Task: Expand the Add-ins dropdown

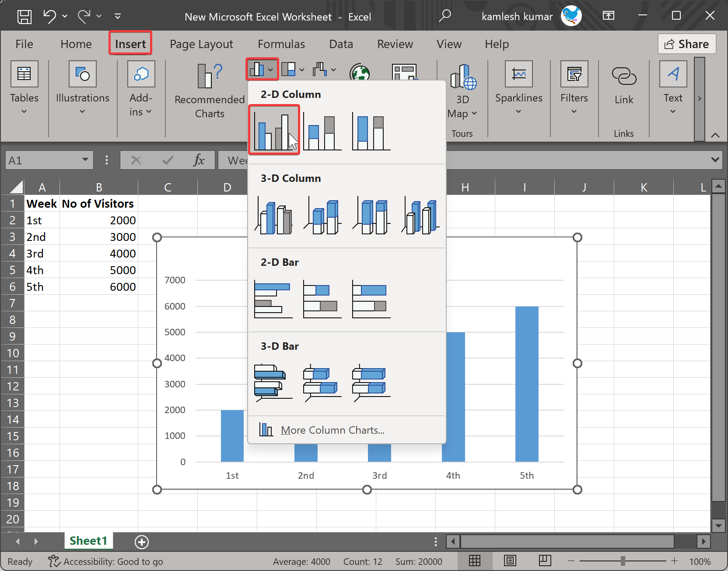Action: coord(149,112)
